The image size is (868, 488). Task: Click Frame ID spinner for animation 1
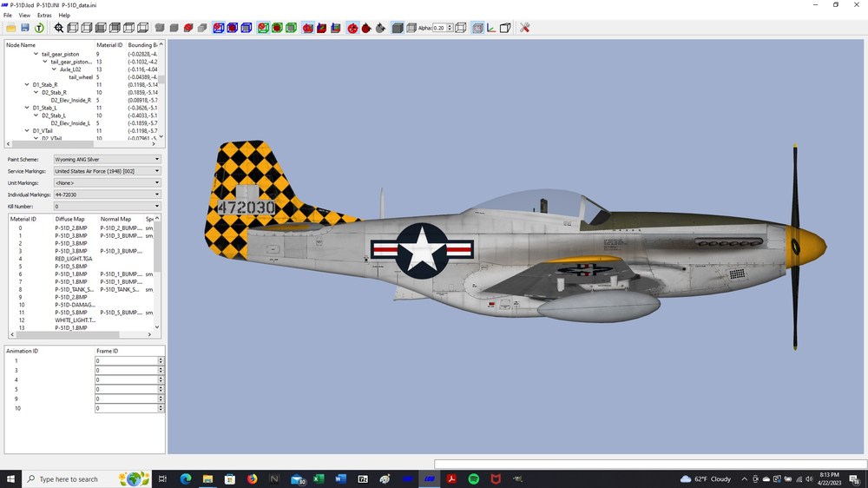click(161, 360)
